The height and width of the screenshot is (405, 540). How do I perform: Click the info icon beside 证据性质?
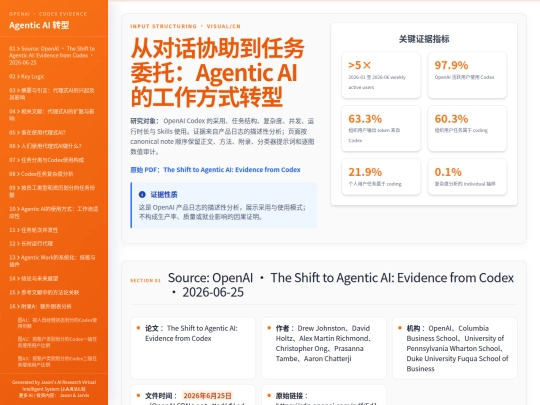coord(142,195)
